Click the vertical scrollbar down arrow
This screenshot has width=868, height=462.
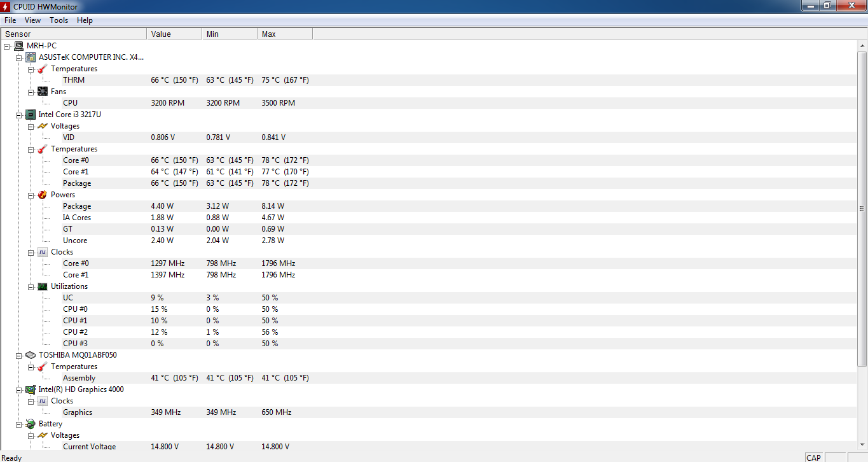tap(862, 445)
